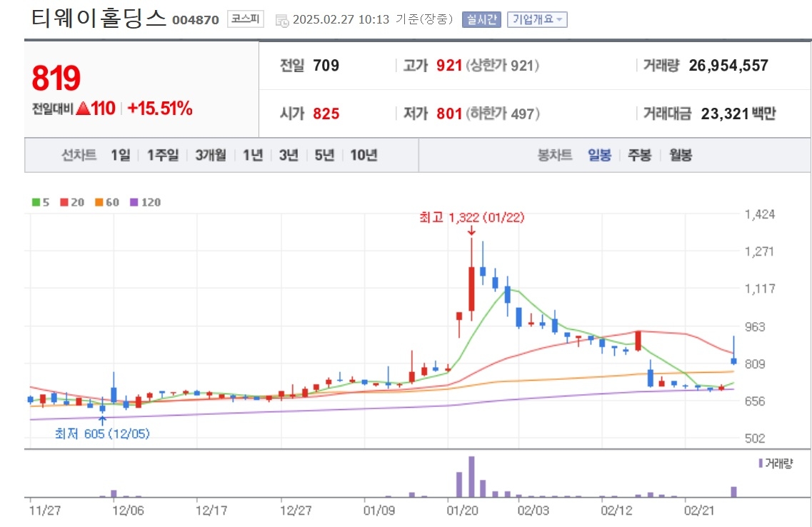This screenshot has width=812, height=527.
Task: Switch to 월봉 monthly candle chart
Action: 681,155
